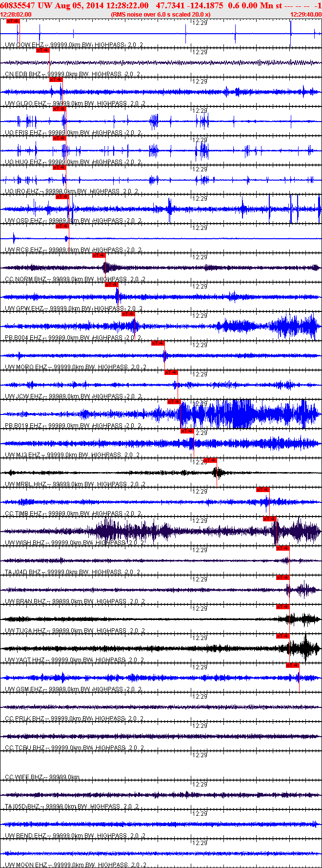Click the RMS noise scaling note in header

(x=161, y=15)
